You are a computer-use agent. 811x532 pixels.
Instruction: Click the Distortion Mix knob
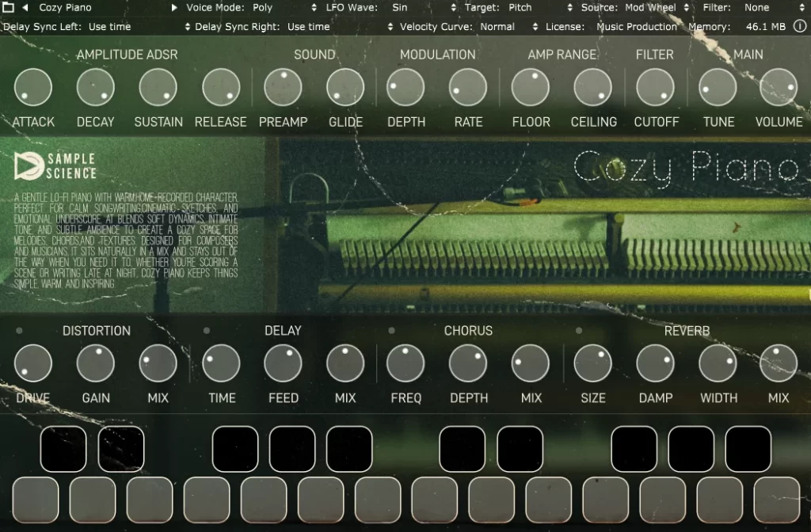(x=158, y=363)
